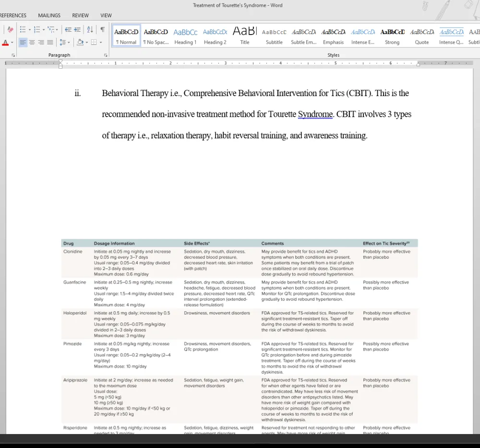The height and width of the screenshot is (448, 480).
Task: Open the Multilevel List dropdown arrow
Action: tap(57, 30)
